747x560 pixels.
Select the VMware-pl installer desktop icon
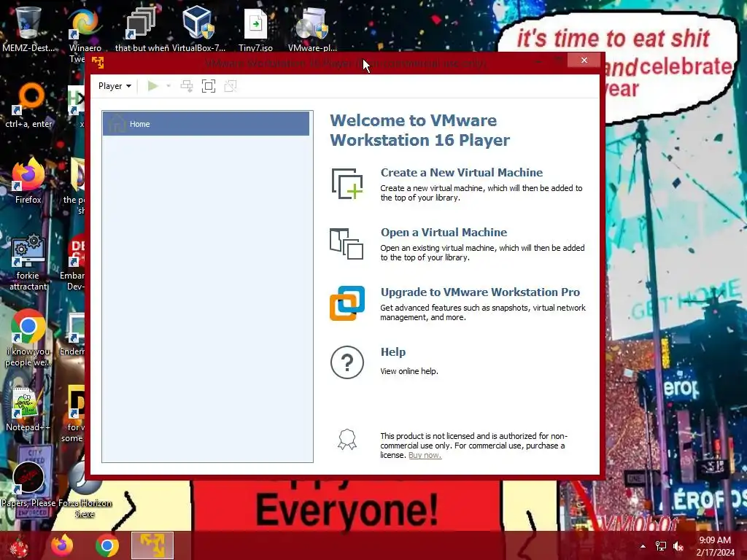tap(312, 28)
